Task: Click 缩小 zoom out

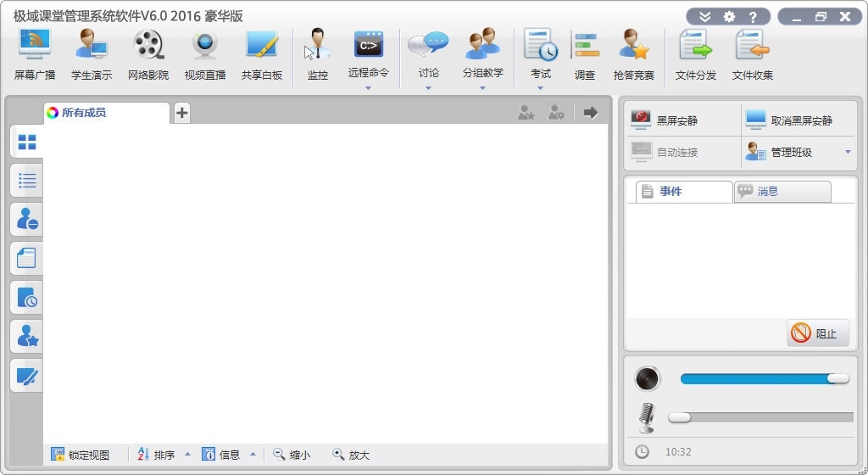Action: pos(292,455)
